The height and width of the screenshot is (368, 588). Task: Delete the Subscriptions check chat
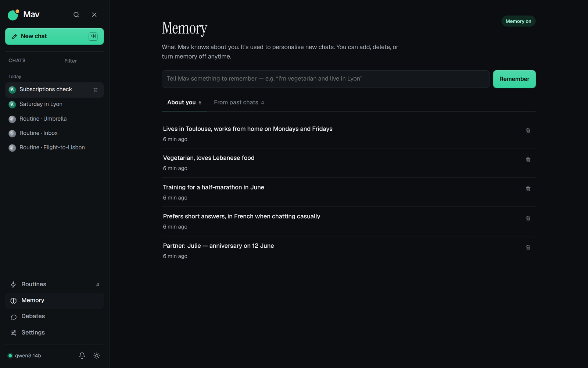[x=96, y=90]
